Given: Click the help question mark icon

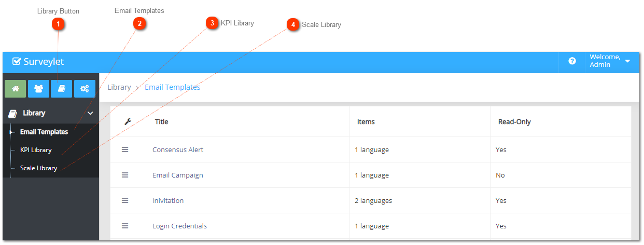Looking at the screenshot, I should point(572,61).
